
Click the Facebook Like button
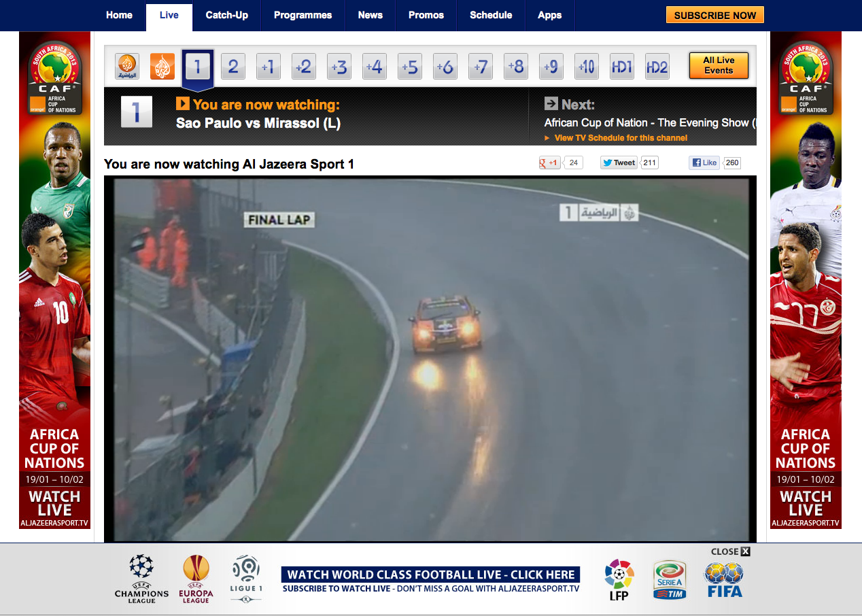pos(704,162)
